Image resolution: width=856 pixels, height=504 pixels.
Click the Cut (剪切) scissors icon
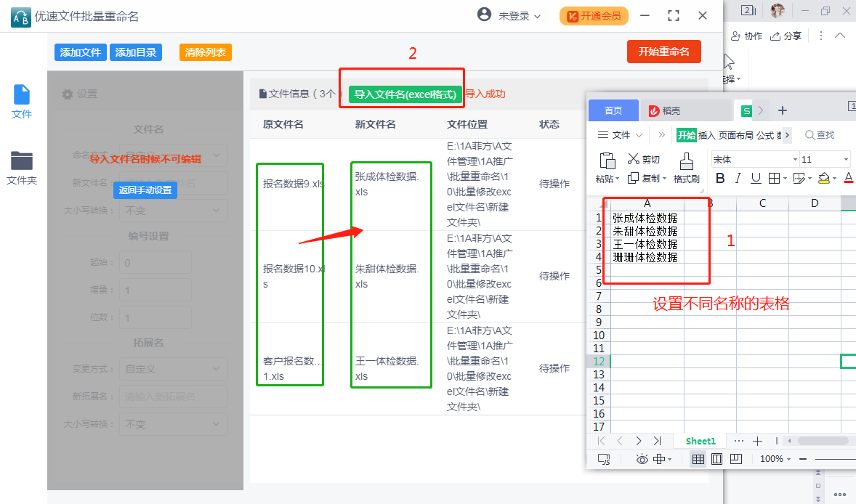pyautogui.click(x=634, y=159)
